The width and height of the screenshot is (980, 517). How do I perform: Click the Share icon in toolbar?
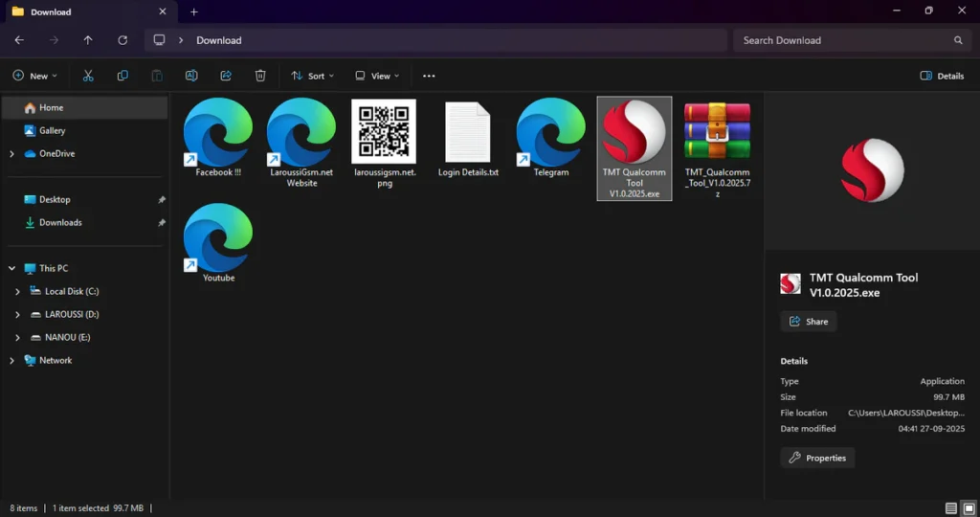tap(226, 76)
